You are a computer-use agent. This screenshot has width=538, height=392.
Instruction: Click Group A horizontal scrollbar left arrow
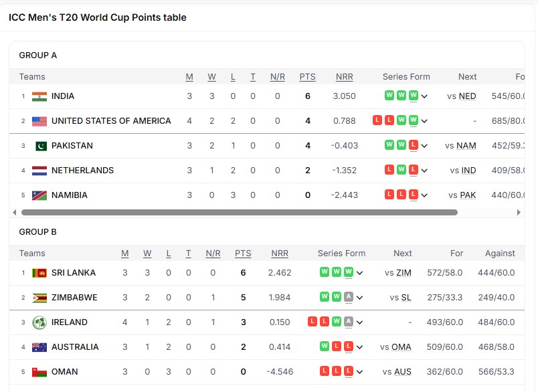coord(15,212)
